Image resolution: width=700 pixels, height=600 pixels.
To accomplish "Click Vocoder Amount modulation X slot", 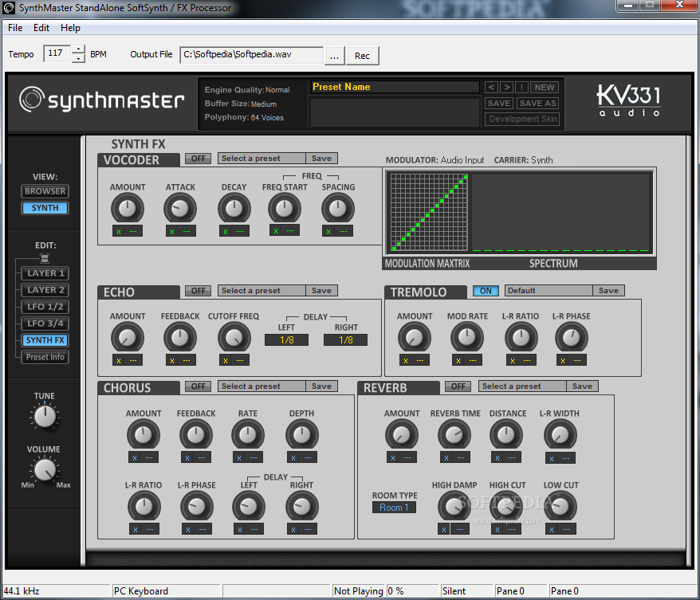I will (119, 232).
